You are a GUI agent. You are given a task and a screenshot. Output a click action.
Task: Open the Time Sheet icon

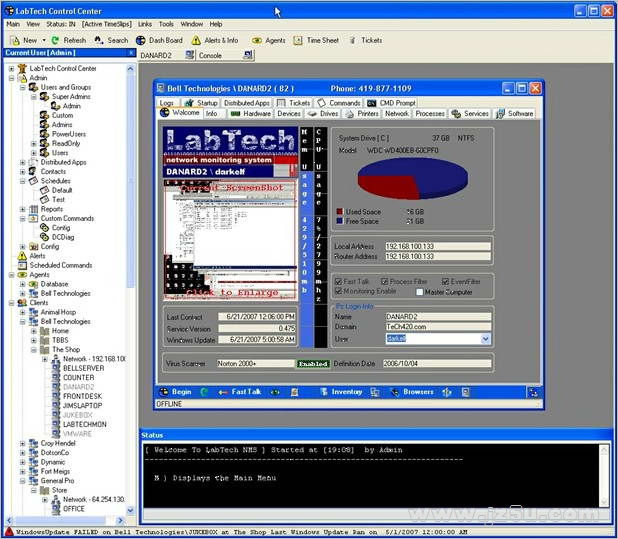(298, 40)
